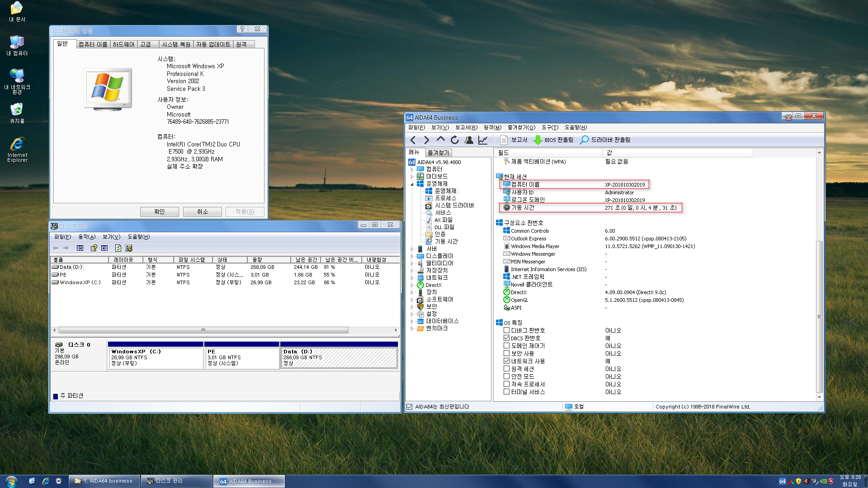Expand 벤치마크 node in AIDA64 tree
This screenshot has width=868, height=488.
pos(412,328)
